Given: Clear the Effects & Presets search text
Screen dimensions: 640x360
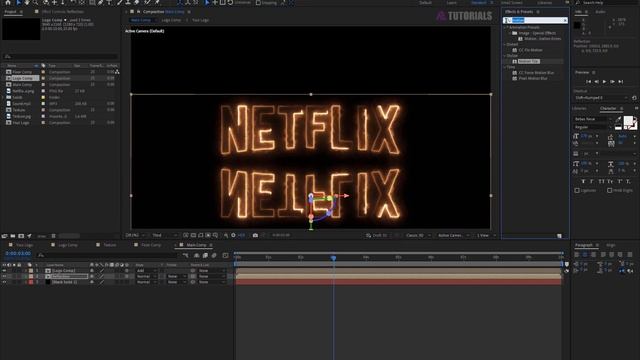Looking at the screenshot, I should [x=565, y=20].
